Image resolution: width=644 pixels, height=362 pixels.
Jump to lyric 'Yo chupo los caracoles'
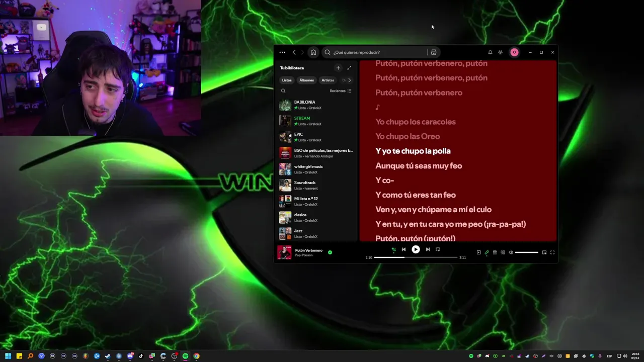pos(416,122)
